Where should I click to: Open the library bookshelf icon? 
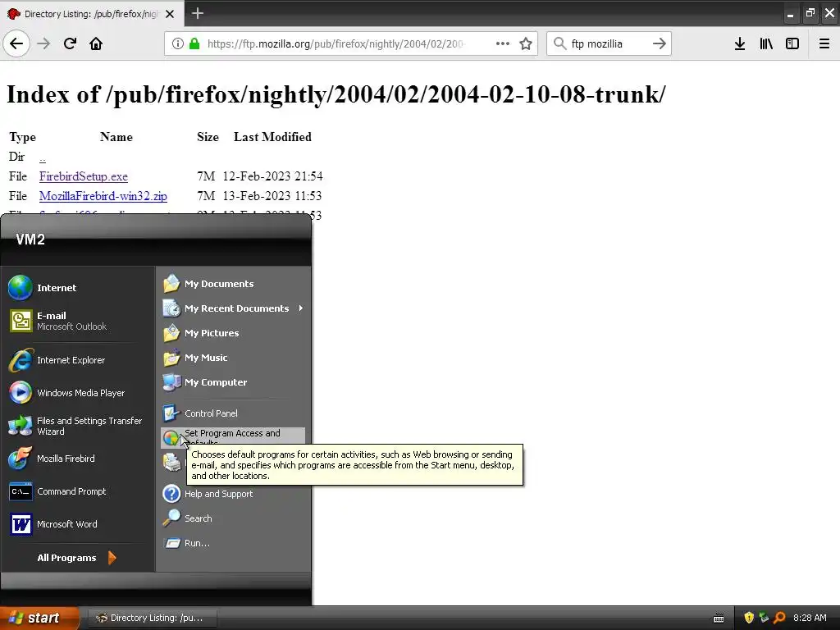pos(766,43)
